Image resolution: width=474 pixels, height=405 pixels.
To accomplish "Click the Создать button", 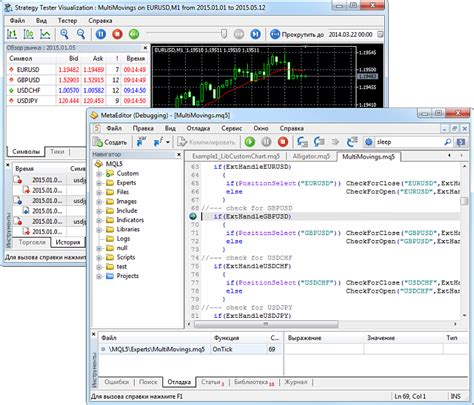I will tap(110, 142).
